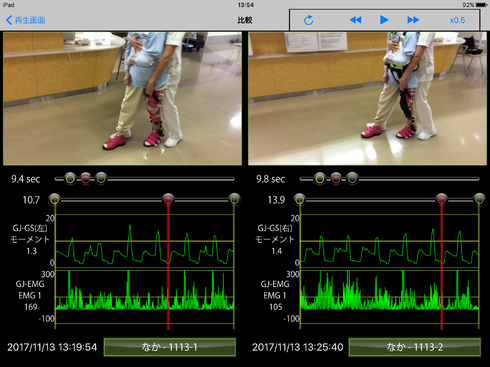This screenshot has height=367, width=490.
Task: Open recording なか - 1113-1
Action: pyautogui.click(x=170, y=347)
